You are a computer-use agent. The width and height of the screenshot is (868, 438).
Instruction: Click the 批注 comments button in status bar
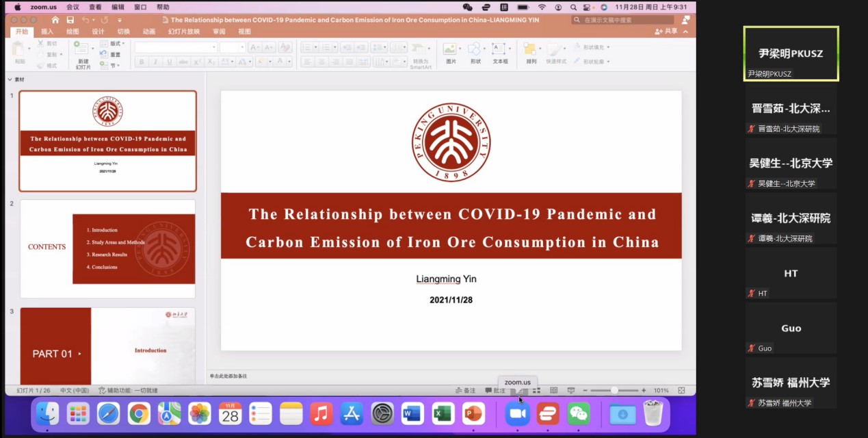click(495, 391)
